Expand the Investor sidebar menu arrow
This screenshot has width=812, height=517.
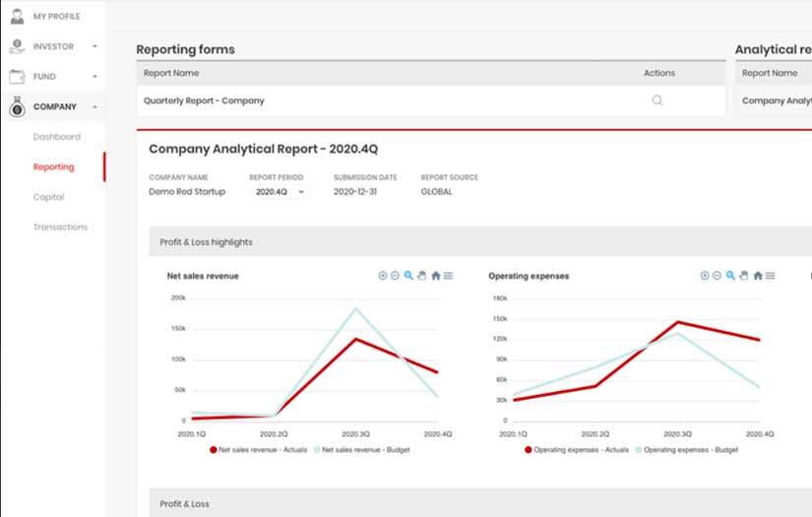point(94,46)
